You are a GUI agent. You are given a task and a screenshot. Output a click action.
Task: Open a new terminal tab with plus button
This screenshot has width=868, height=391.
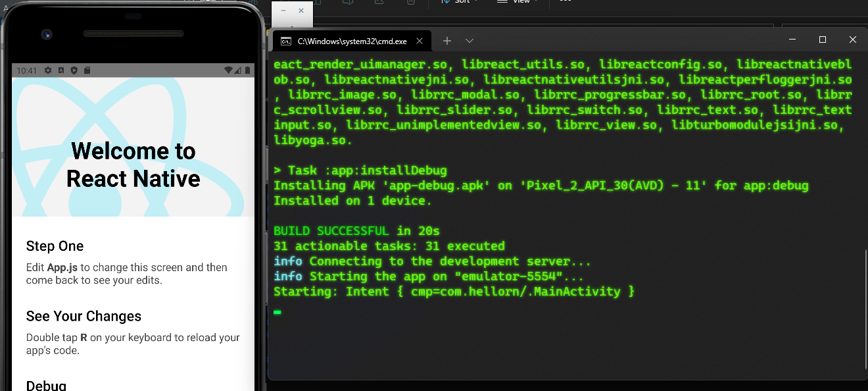pos(447,41)
